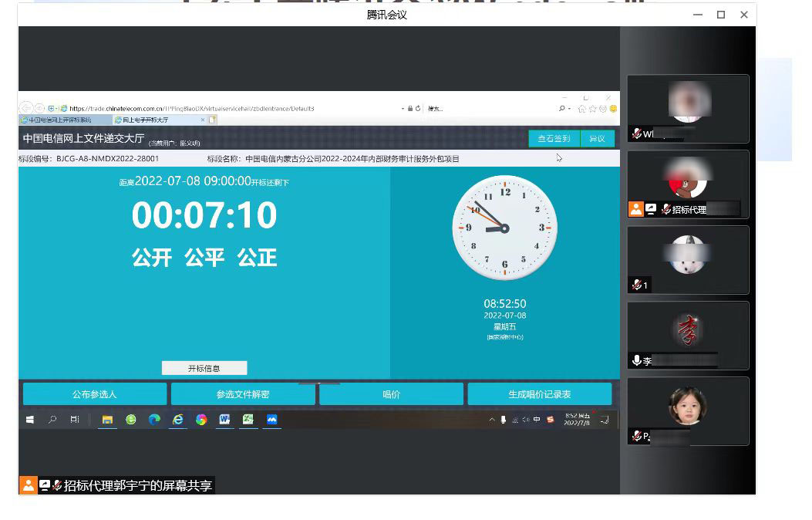Click the 08:52:50 digital time
The image size is (812, 520).
click(x=505, y=303)
